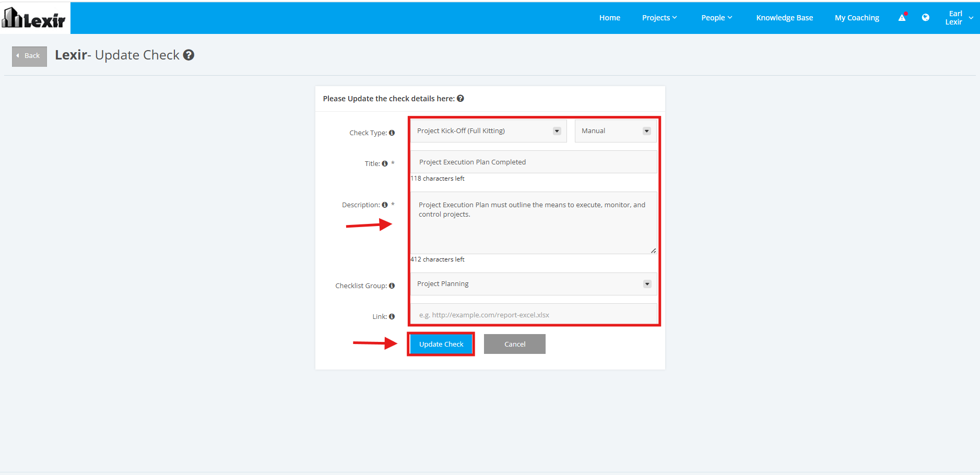Click the Description info icon
980x475 pixels.
(385, 205)
